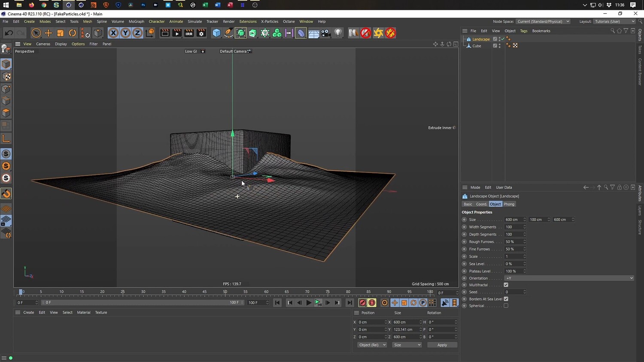
Task: Enable the Spherical checkbox
Action: (506, 306)
